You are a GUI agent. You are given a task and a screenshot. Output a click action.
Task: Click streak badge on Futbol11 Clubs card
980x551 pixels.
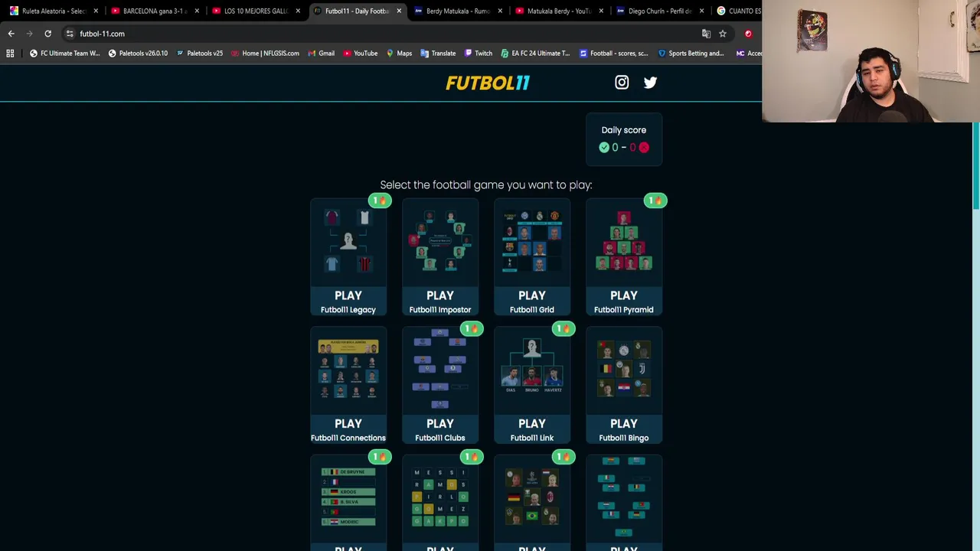(x=472, y=329)
